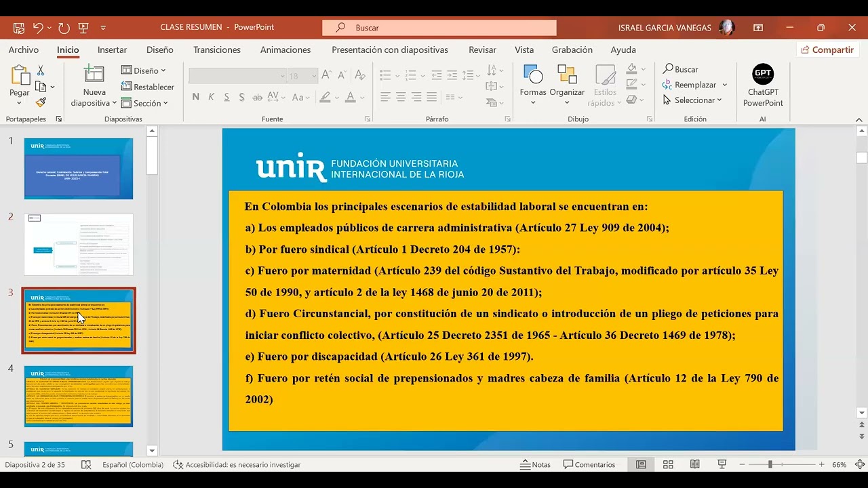Image resolution: width=868 pixels, height=488 pixels.
Task: Toggle text shadow formatting
Action: [x=242, y=97]
